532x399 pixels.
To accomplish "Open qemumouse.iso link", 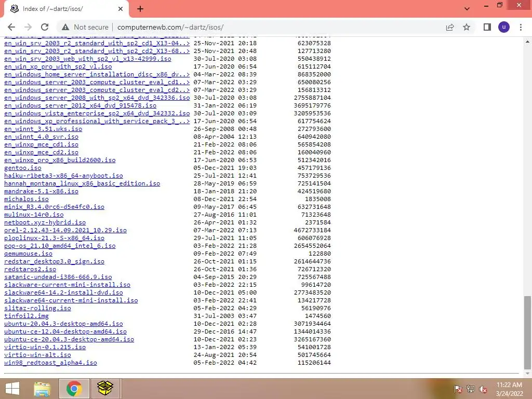I will pyautogui.click(x=28, y=254).
